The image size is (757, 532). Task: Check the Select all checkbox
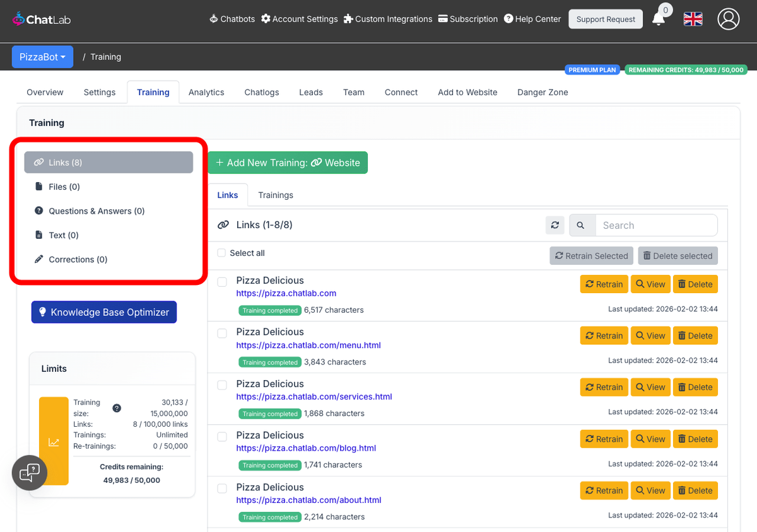pos(221,252)
